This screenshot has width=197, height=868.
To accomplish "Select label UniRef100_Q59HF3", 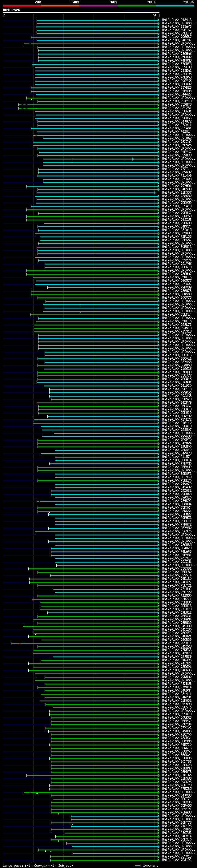I will point(177,104).
